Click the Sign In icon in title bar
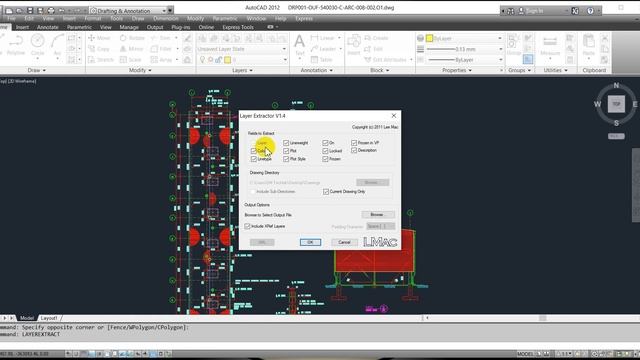This screenshot has height=360, width=640. [521, 11]
